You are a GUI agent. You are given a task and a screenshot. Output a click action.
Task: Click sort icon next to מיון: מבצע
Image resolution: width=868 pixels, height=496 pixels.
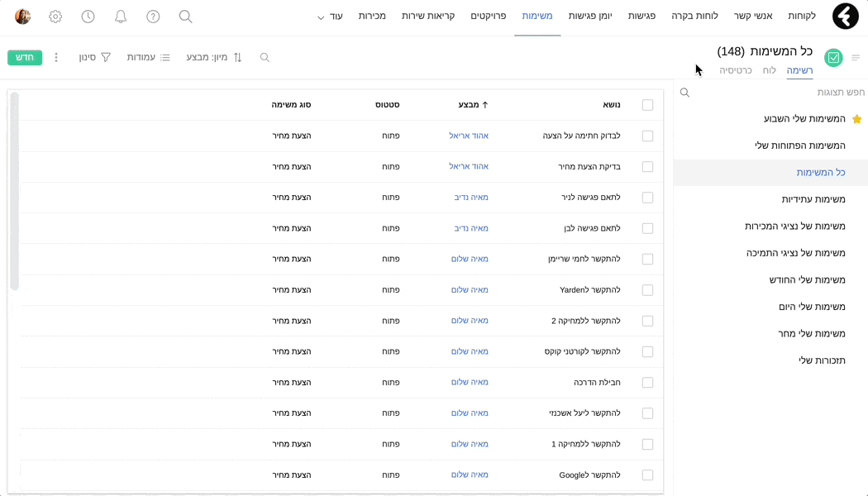pyautogui.click(x=237, y=58)
